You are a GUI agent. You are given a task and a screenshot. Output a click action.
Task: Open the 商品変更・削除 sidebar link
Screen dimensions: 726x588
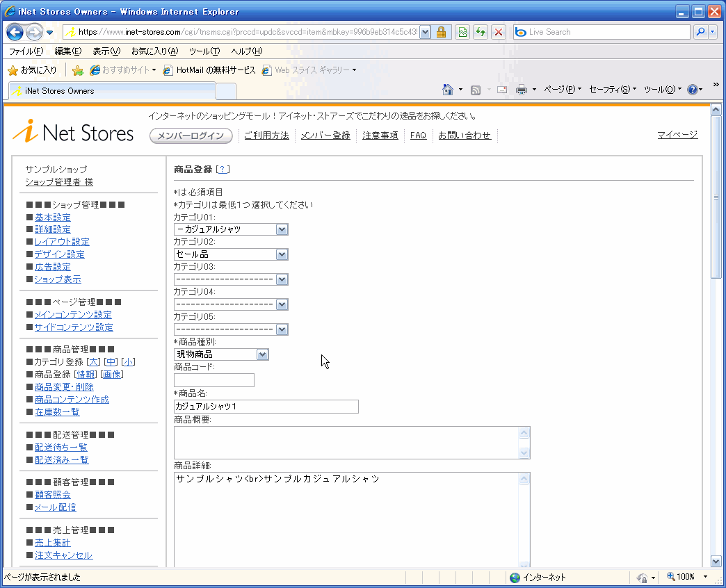click(x=64, y=387)
